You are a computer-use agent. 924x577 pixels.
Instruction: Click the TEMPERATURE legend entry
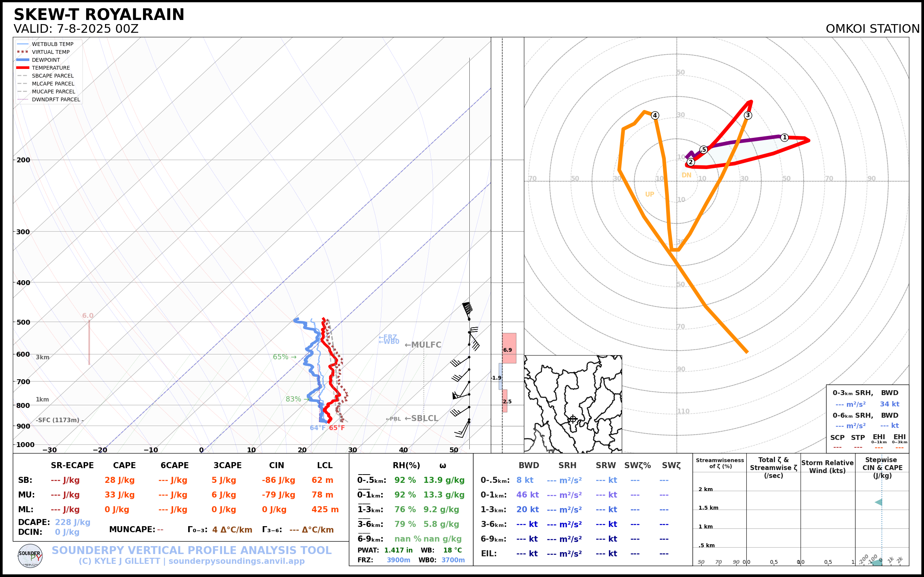51,68
